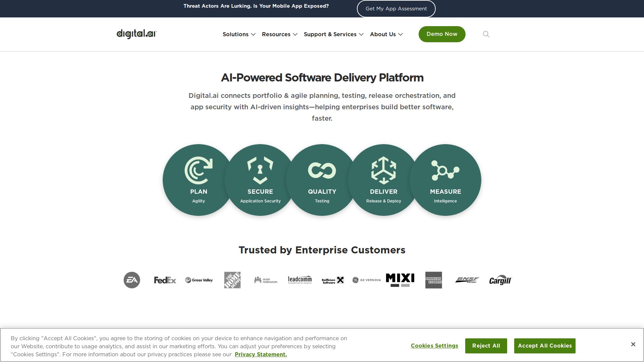Image resolution: width=644 pixels, height=362 pixels.
Task: Open the PLAN Agility circle icon
Action: pos(198,171)
